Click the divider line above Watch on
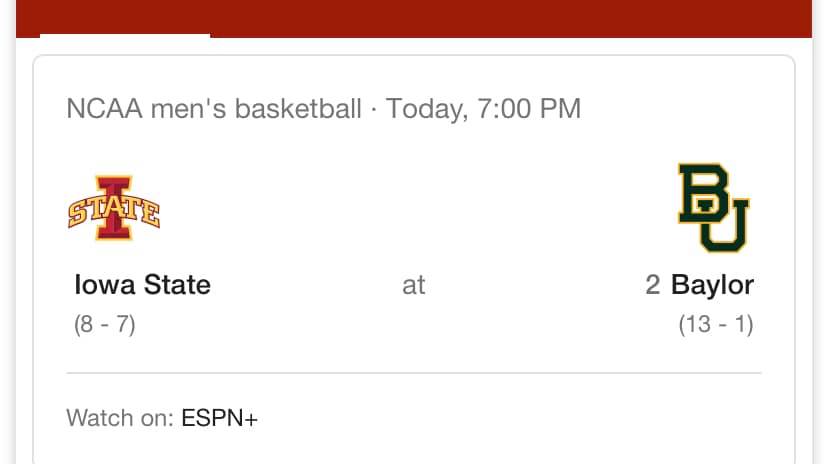828x464 pixels. point(414,373)
